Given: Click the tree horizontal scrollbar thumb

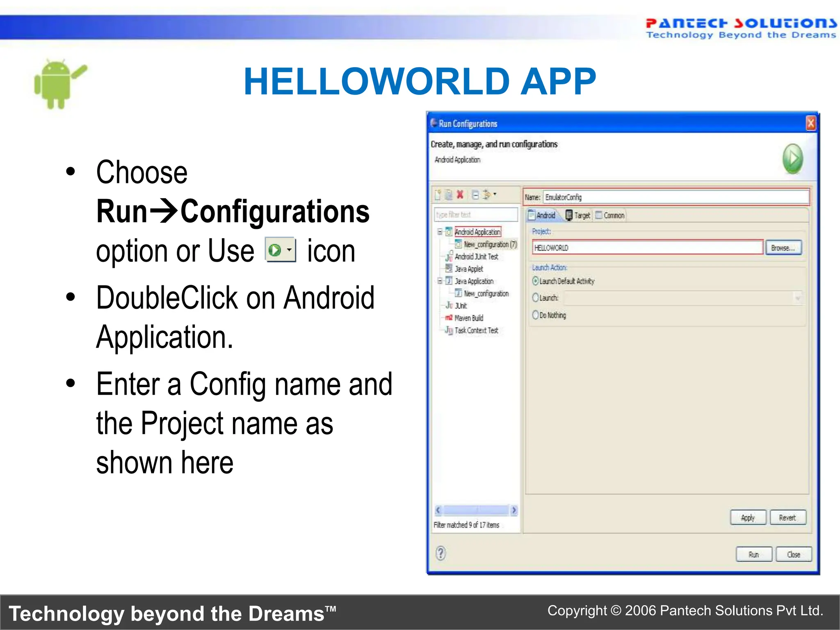Looking at the screenshot, I should pyautogui.click(x=477, y=510).
